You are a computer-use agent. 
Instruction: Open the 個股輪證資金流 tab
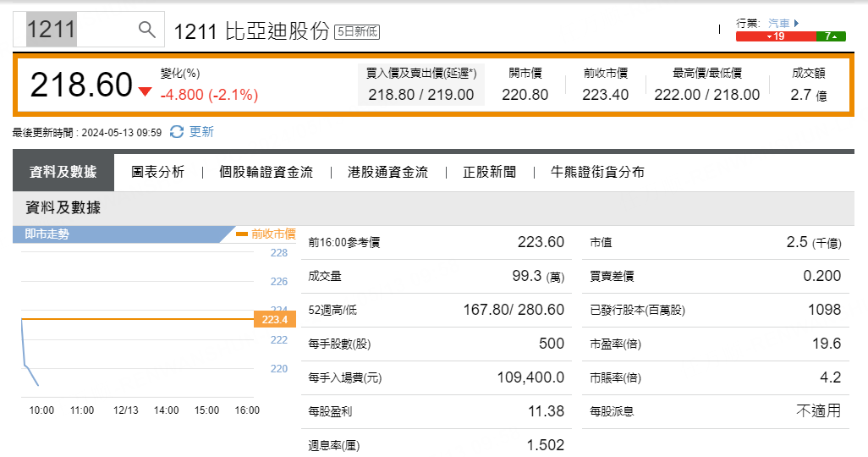[266, 172]
